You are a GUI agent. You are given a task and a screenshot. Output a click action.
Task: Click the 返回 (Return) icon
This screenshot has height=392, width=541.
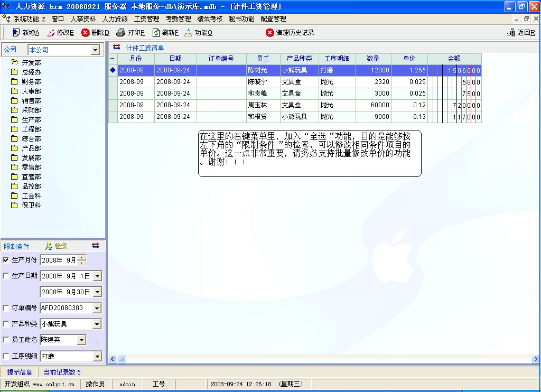(x=511, y=33)
